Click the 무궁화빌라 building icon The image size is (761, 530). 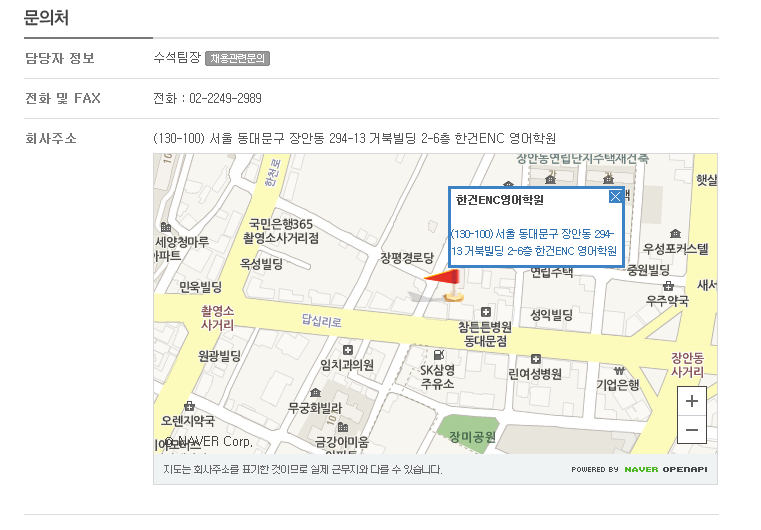point(315,392)
